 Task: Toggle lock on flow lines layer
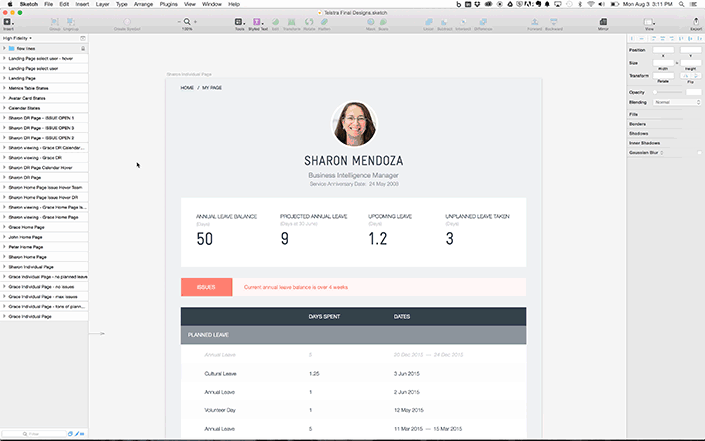tap(83, 49)
